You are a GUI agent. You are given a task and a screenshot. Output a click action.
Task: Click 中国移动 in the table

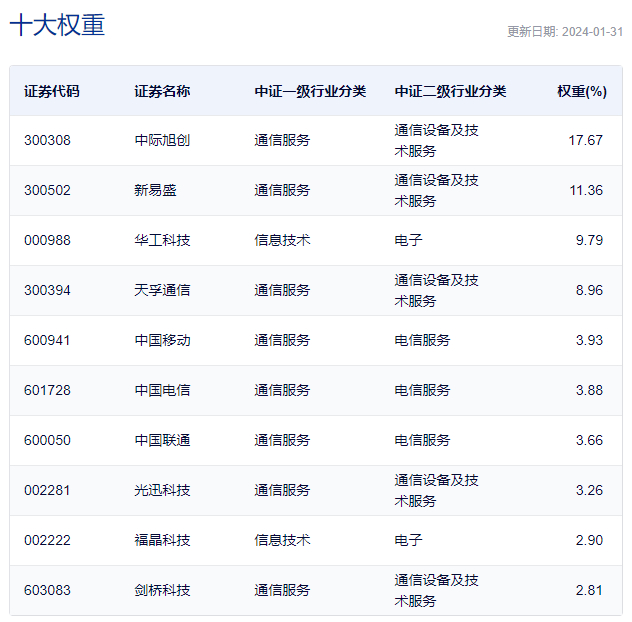[x=162, y=340]
